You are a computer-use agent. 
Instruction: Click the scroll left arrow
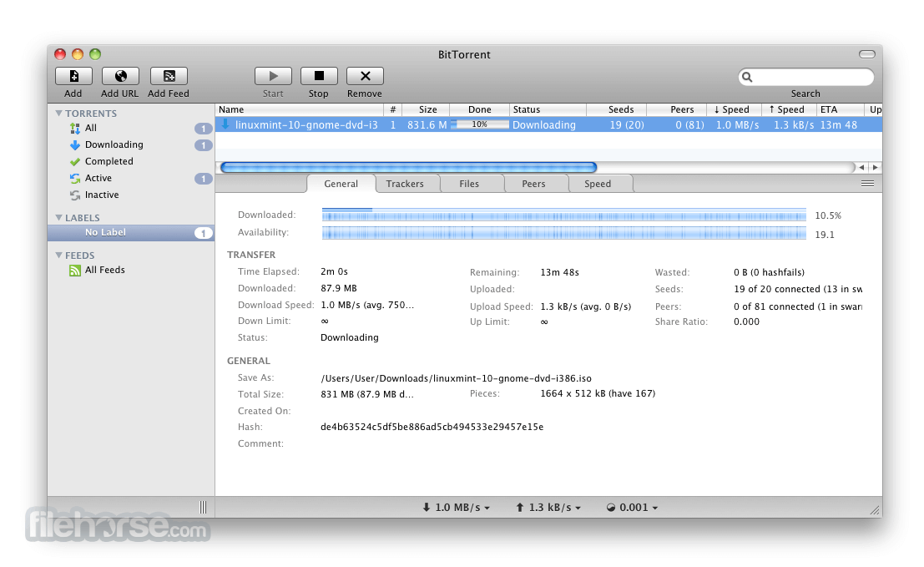(x=861, y=167)
